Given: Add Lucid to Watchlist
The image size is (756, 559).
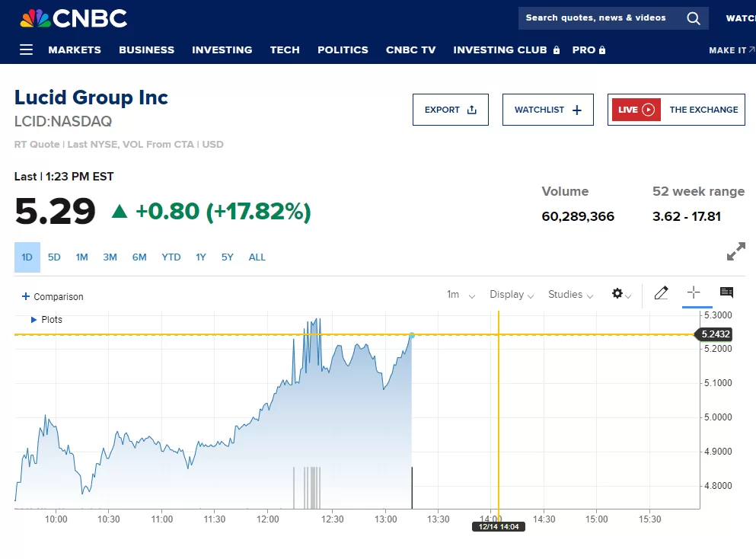Looking at the screenshot, I should [547, 110].
